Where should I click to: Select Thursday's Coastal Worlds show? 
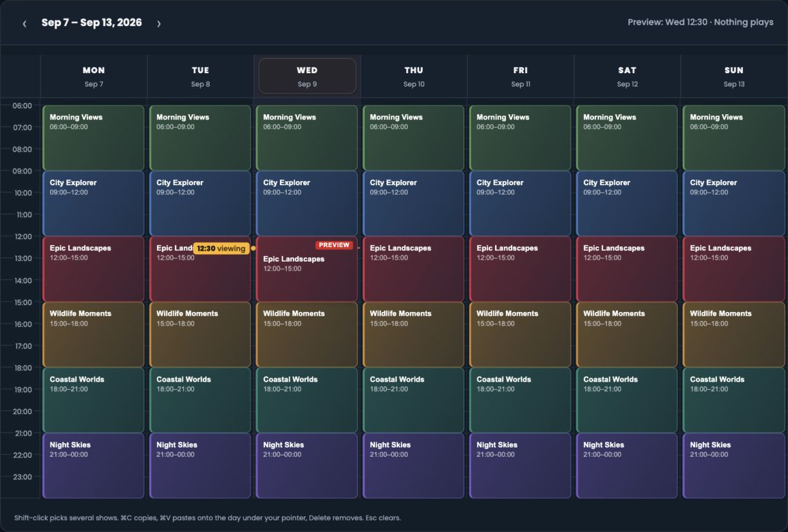[414, 400]
